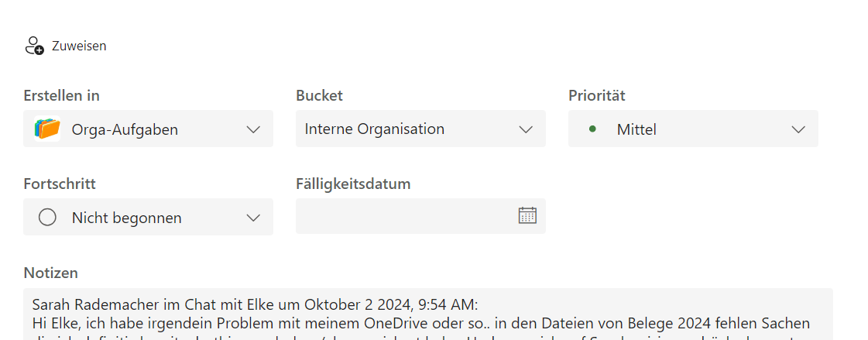Open the Orga-Aufgaben plan selector
Image resolution: width=868 pixels, height=340 pixels.
149,129
